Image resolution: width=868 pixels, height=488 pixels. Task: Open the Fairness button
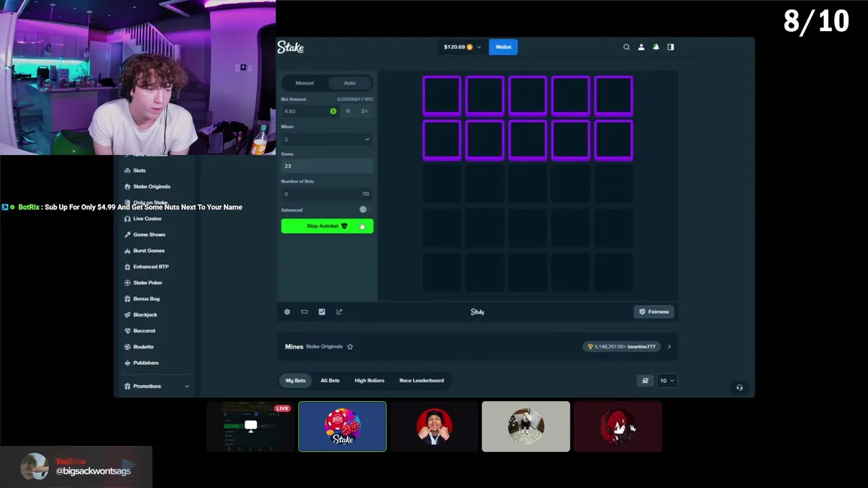point(654,312)
